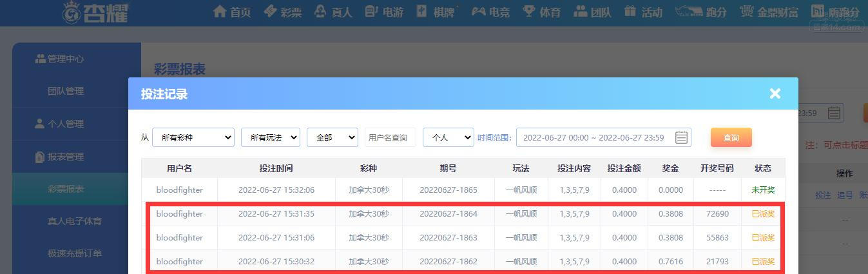This screenshot has height=274, width=868.
Task: Open the 全部 status dropdown
Action: point(333,137)
